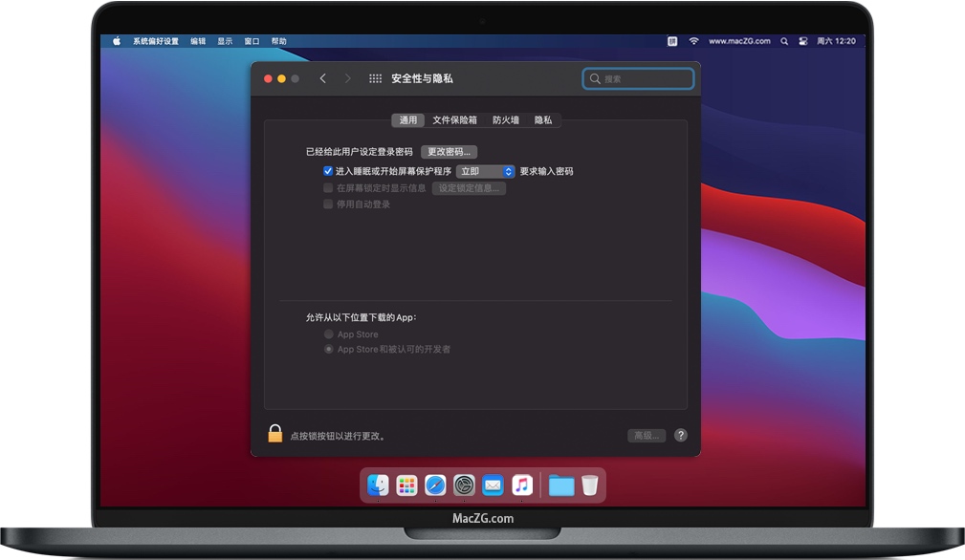Image resolution: width=965 pixels, height=560 pixels.
Task: Open the help question mark icon
Action: 681,435
